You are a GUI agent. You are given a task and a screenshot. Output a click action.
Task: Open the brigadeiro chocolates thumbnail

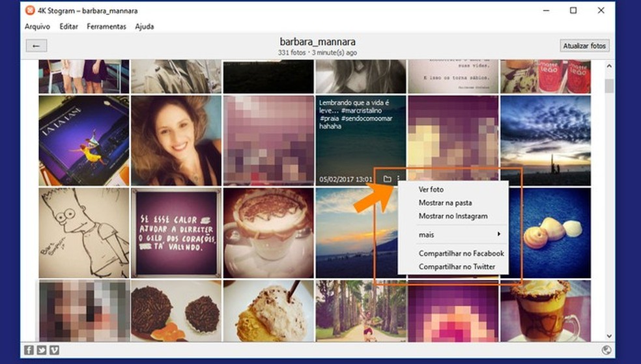click(176, 311)
